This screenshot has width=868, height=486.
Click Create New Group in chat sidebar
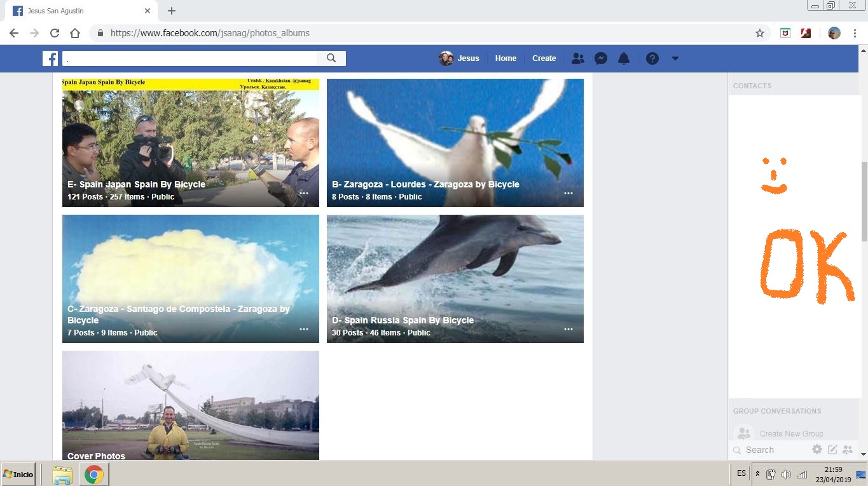(791, 434)
